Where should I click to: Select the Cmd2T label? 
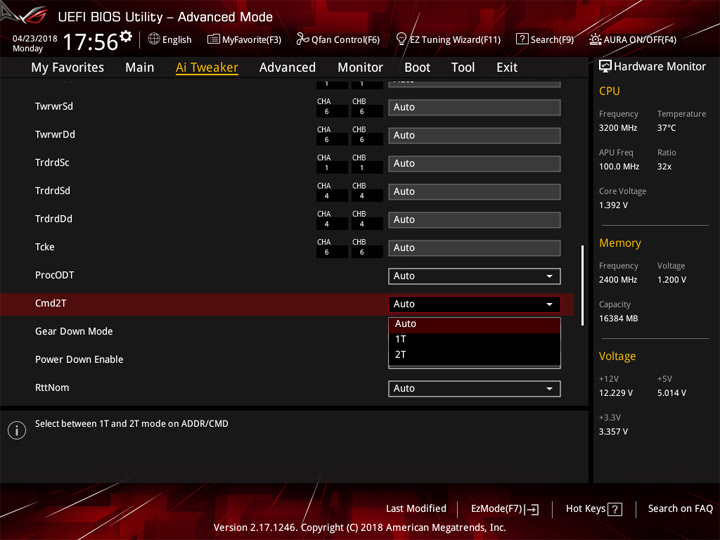[51, 304]
